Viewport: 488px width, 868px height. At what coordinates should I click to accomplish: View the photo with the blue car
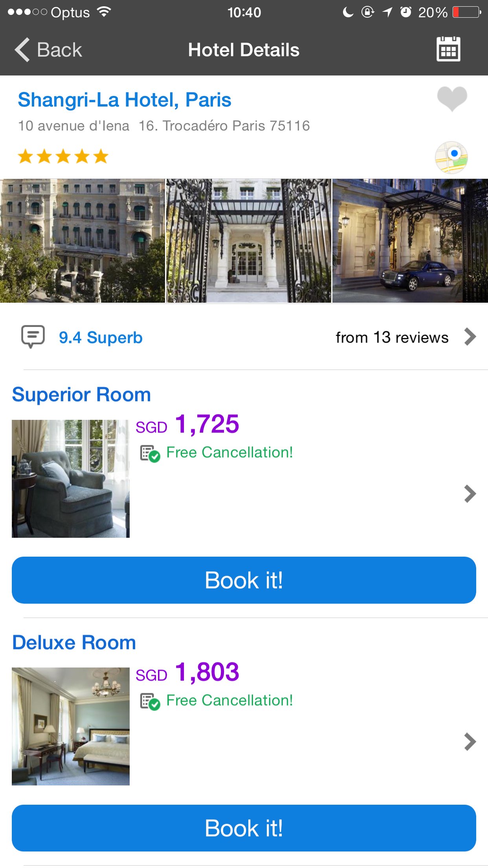[410, 241]
